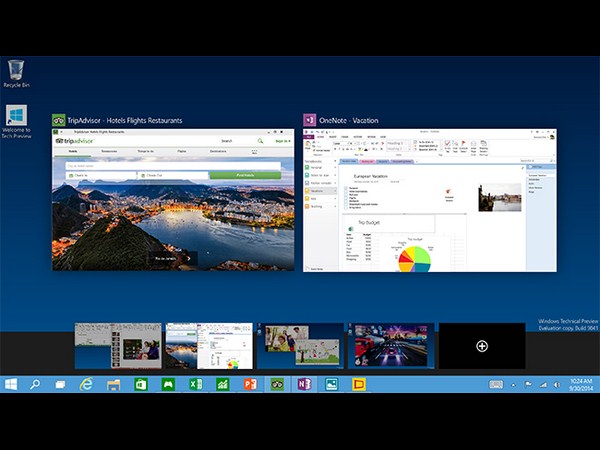Open the touch keyboard tray icon
This screenshot has width=600, height=450.
[496, 384]
